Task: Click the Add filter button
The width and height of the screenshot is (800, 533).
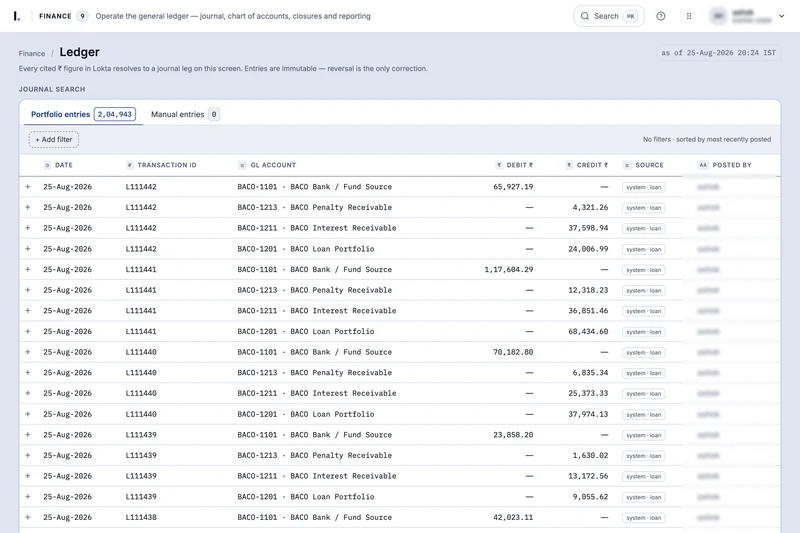Action: [x=54, y=139]
